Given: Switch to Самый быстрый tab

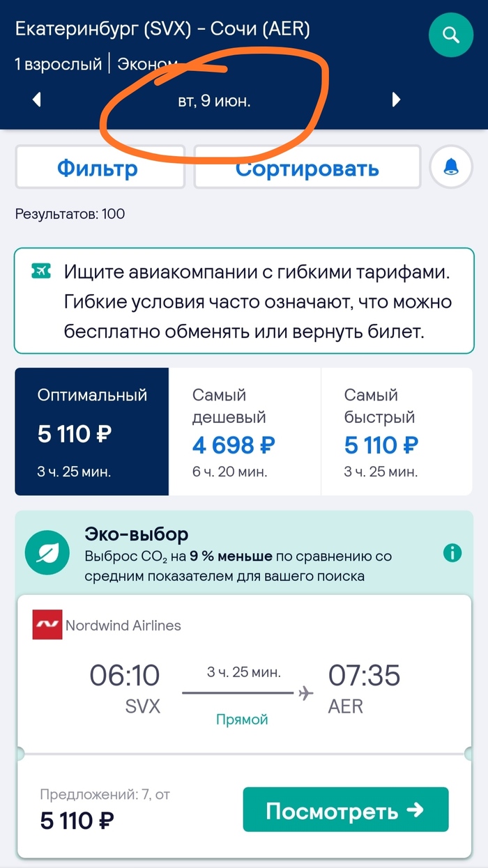Looking at the screenshot, I should [396, 432].
